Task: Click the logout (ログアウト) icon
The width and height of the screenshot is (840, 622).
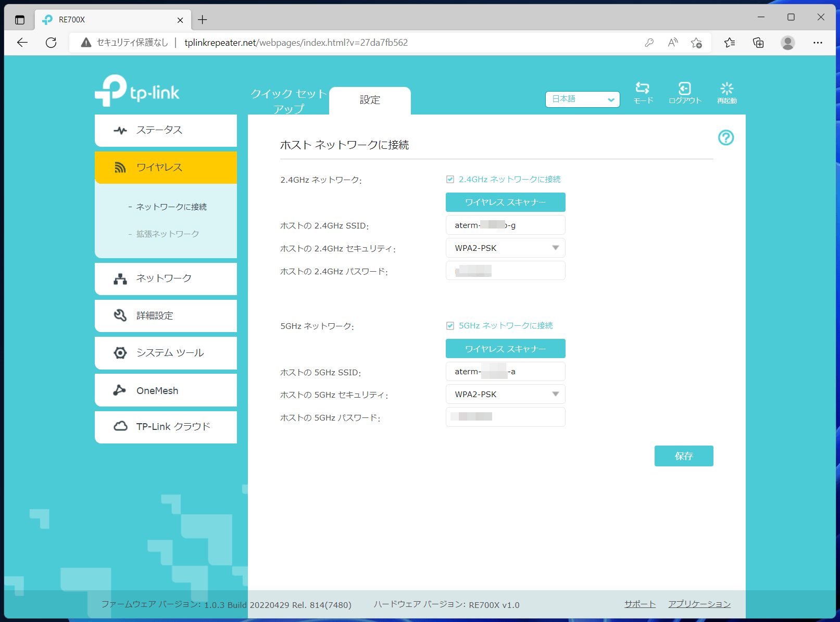Action: click(x=685, y=93)
